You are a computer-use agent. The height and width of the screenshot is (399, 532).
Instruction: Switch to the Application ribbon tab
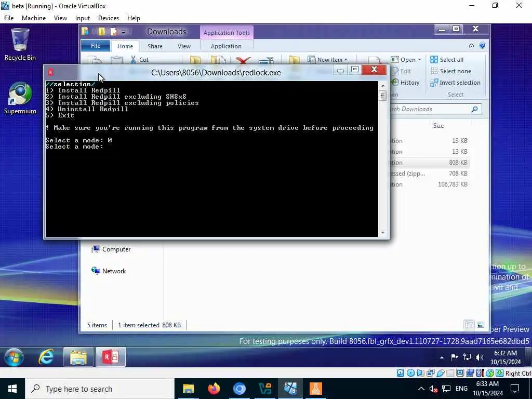click(x=226, y=46)
